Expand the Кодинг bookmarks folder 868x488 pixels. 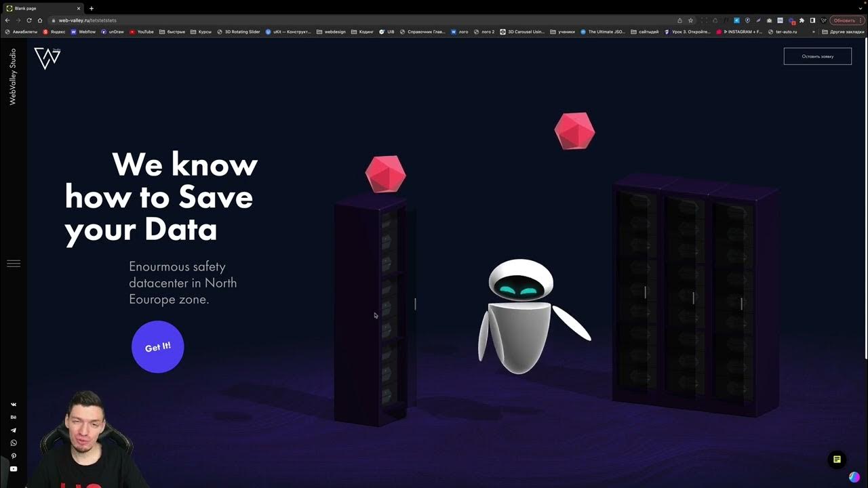[x=363, y=32]
